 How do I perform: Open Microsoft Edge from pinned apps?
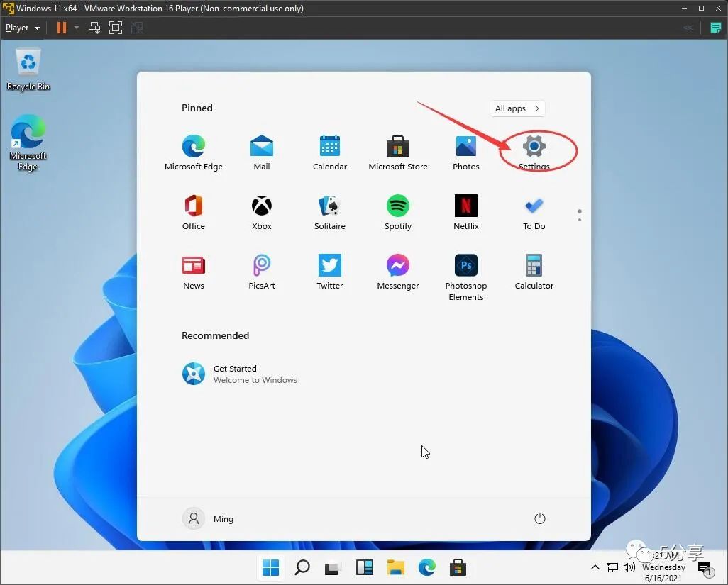click(194, 152)
